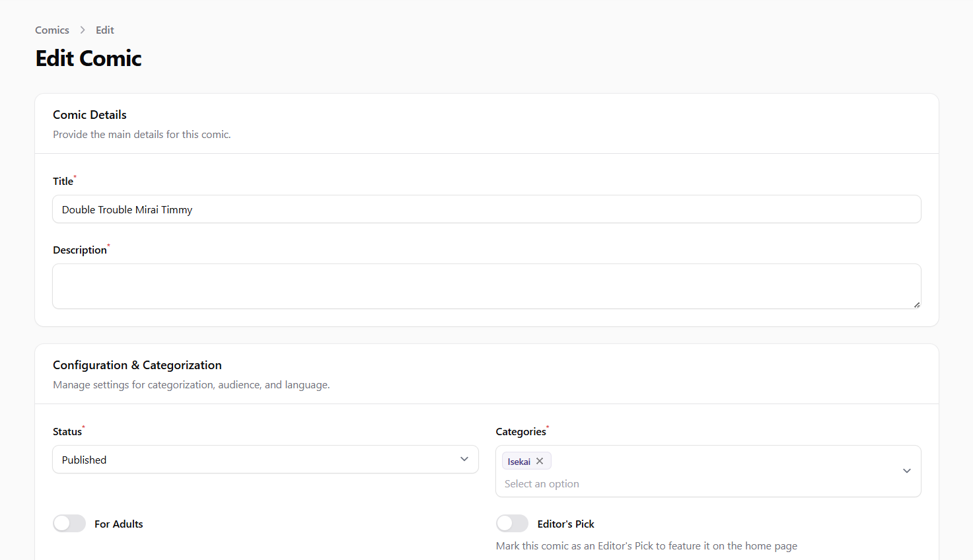Click inside the Description text area

(486, 286)
